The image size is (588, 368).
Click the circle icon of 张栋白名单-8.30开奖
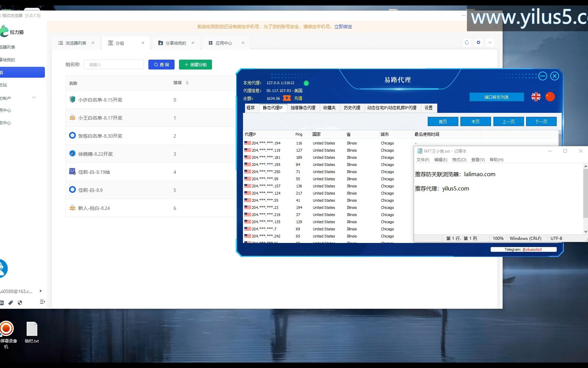72,135
